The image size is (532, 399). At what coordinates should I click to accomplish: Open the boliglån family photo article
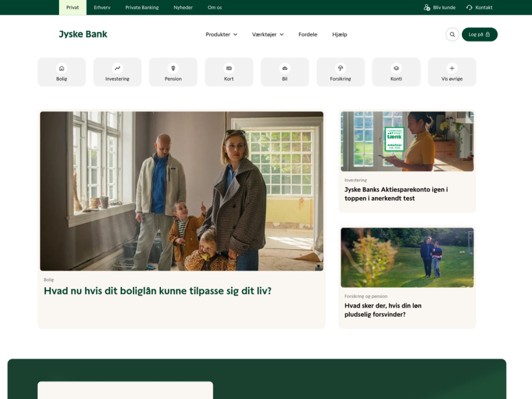[x=182, y=191]
